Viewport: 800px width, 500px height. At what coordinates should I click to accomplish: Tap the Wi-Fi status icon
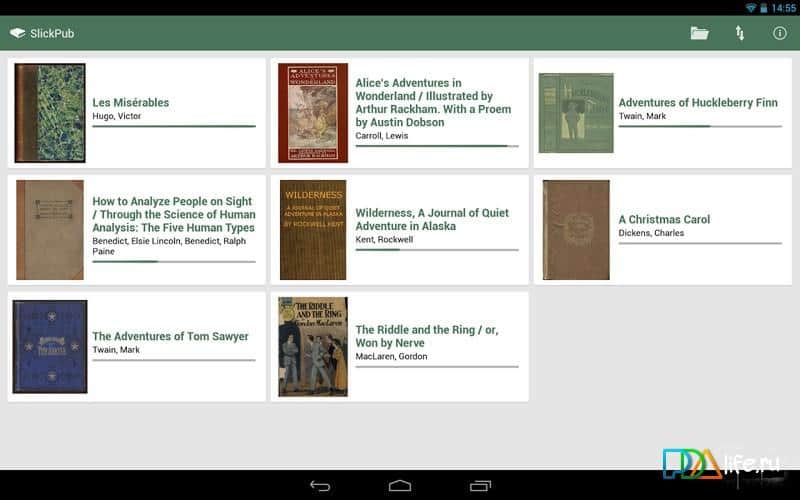pyautogui.click(x=751, y=8)
